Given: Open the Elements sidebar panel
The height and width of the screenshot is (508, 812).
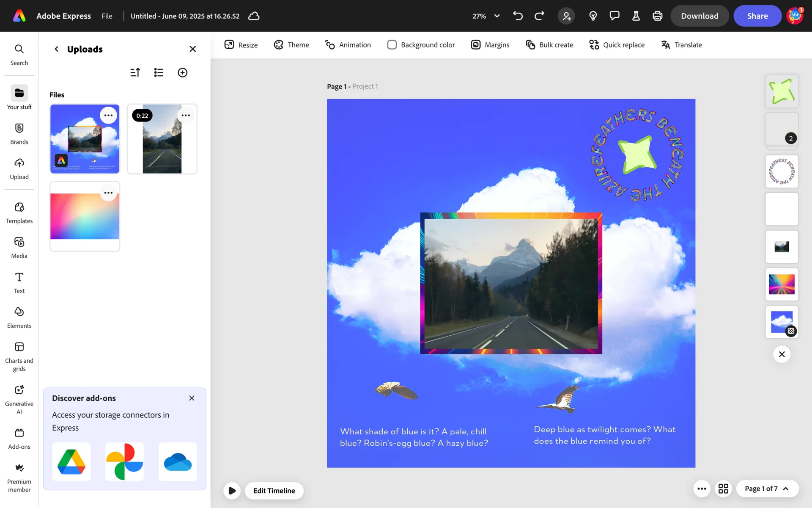Looking at the screenshot, I should [19, 317].
